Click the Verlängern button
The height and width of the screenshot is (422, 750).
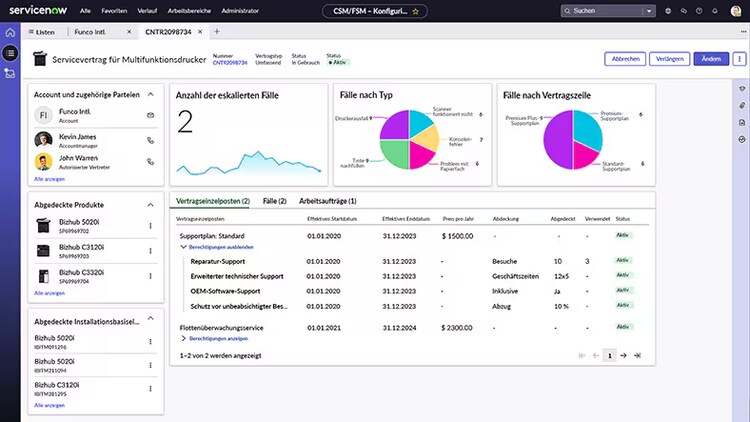[x=670, y=59]
